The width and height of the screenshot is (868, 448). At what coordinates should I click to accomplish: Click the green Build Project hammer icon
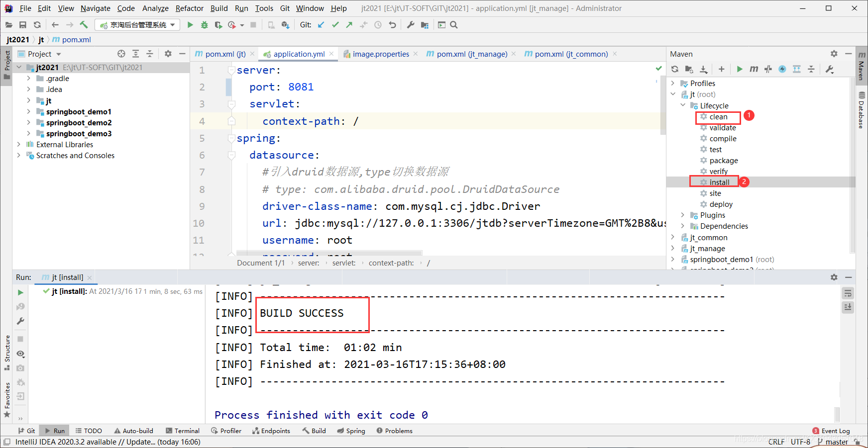pos(84,25)
